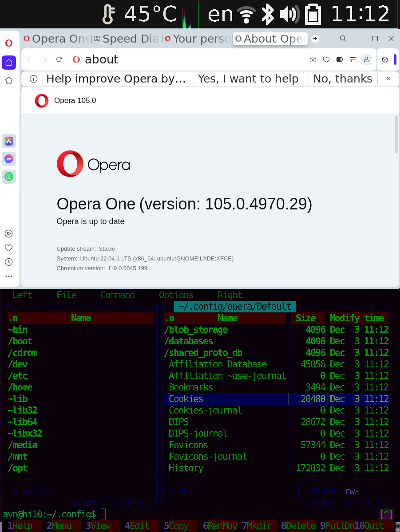Click Yes, I want to help button
This screenshot has height=532, width=400.
click(248, 79)
